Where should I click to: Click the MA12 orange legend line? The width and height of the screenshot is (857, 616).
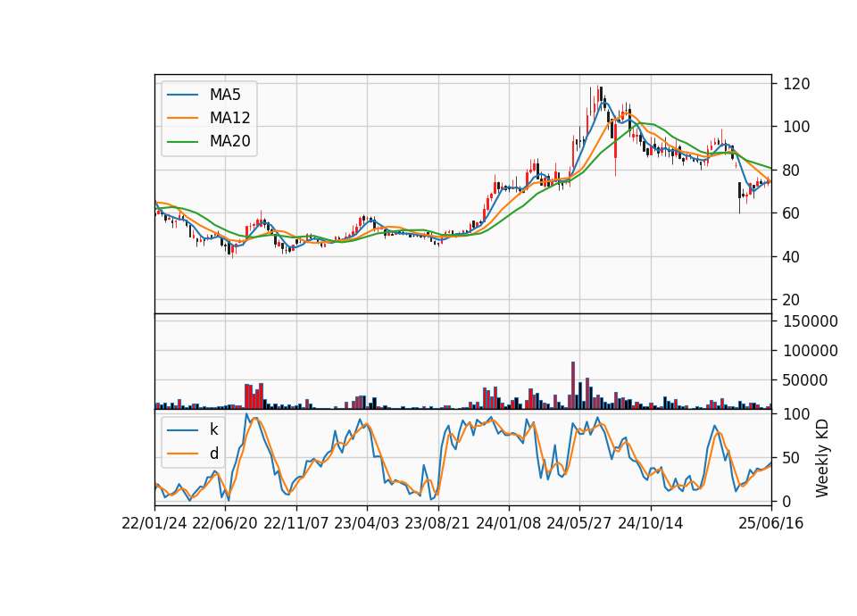coord(182,118)
